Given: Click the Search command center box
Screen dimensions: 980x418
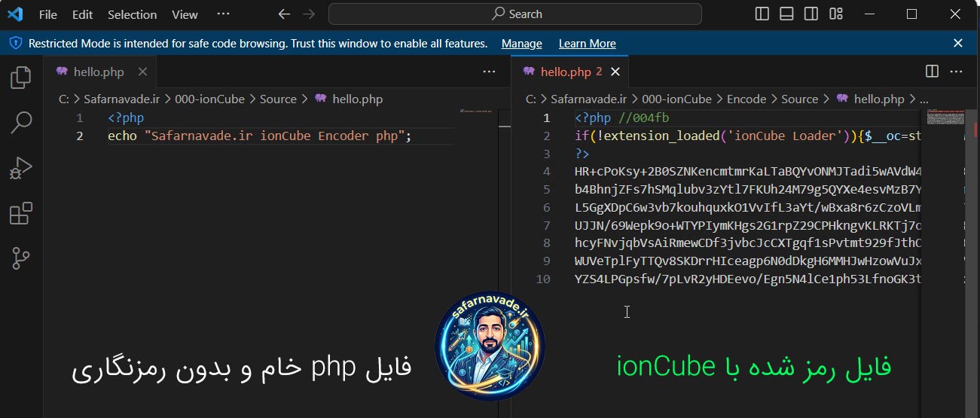Looking at the screenshot, I should (x=515, y=14).
